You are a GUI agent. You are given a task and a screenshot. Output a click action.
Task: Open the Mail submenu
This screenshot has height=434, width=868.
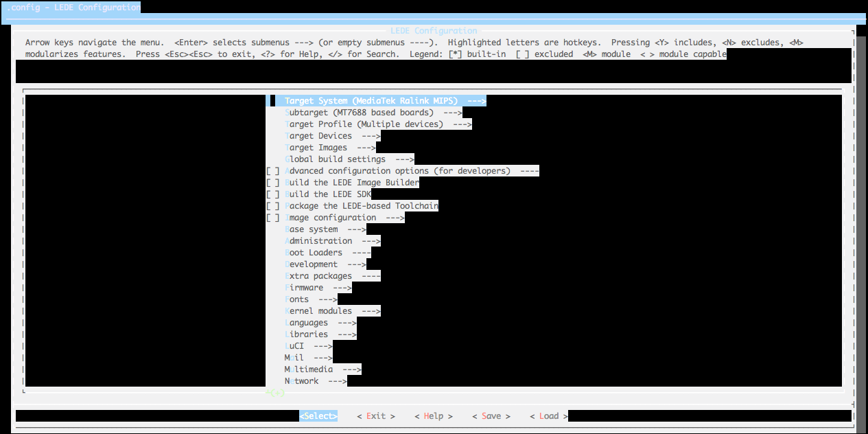point(308,358)
